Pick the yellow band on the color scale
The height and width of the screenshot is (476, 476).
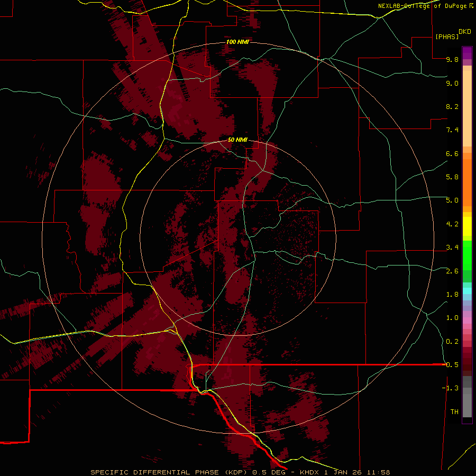[467, 226]
